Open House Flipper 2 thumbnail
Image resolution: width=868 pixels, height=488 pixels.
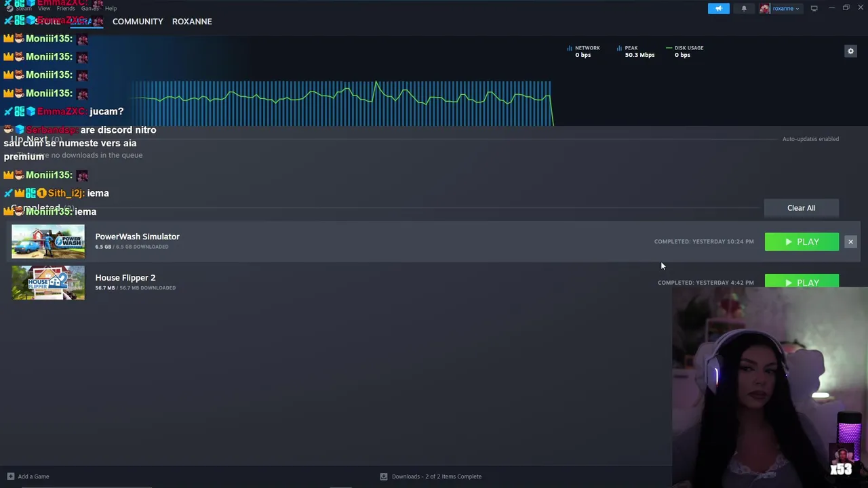click(x=48, y=283)
